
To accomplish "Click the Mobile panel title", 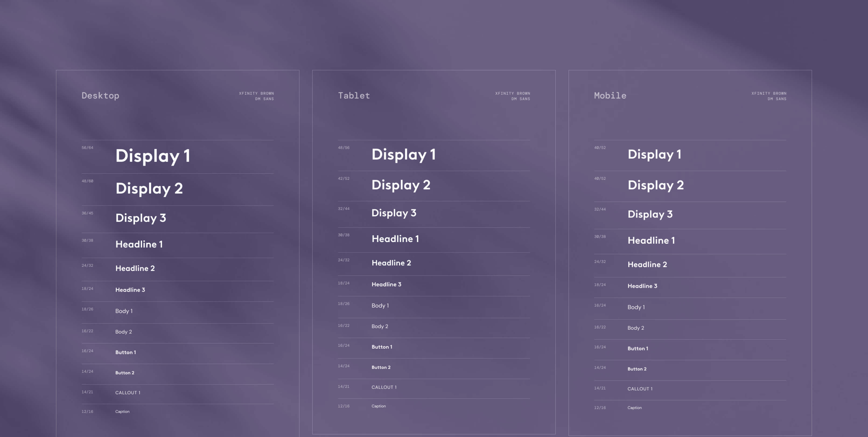I will click(x=610, y=96).
